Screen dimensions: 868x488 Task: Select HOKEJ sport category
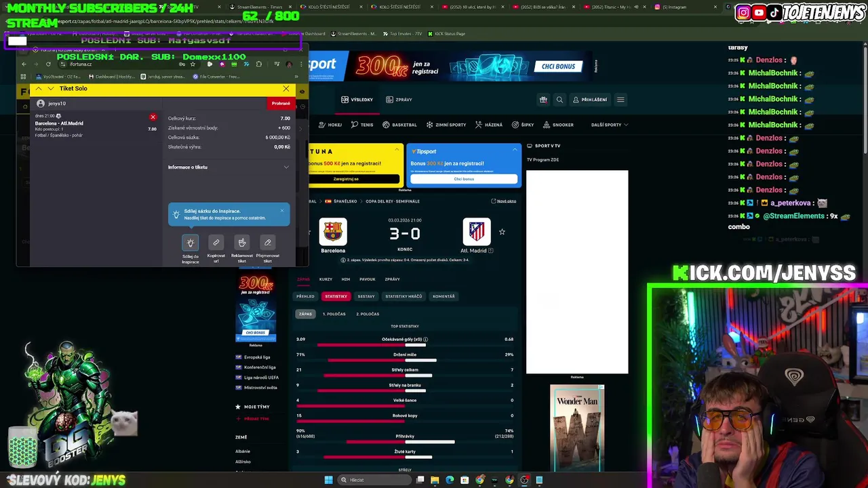[x=330, y=125]
